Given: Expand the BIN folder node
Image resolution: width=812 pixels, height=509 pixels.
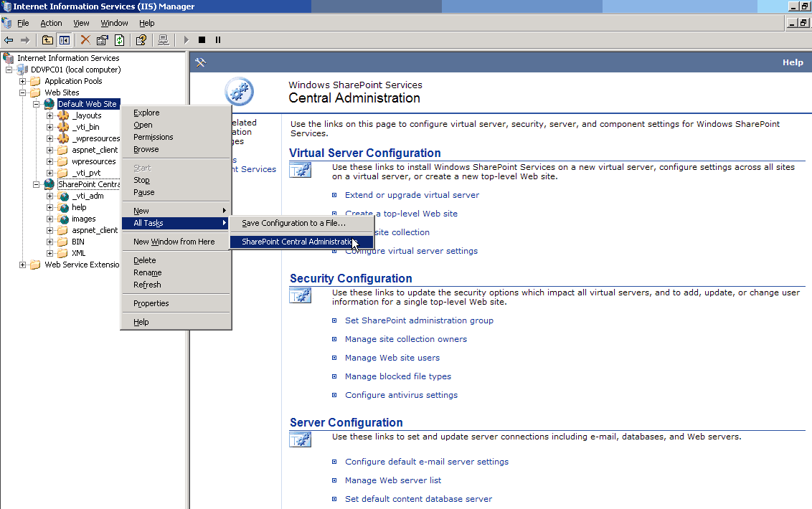Looking at the screenshot, I should coord(49,242).
